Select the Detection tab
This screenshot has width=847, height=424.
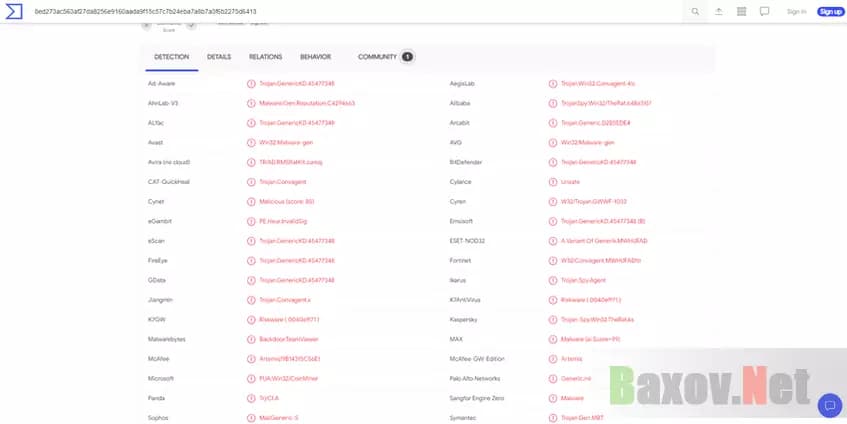tap(171, 57)
